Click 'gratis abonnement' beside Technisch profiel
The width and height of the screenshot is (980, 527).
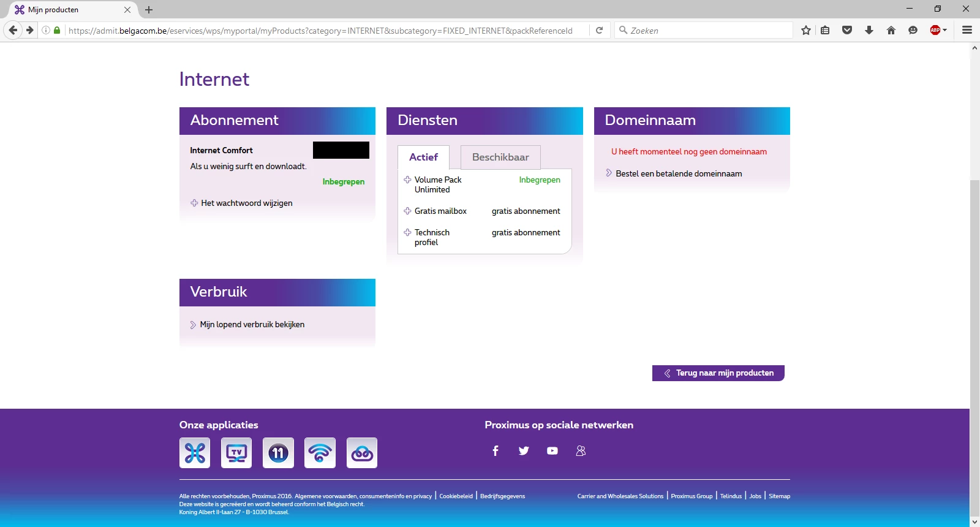point(526,232)
